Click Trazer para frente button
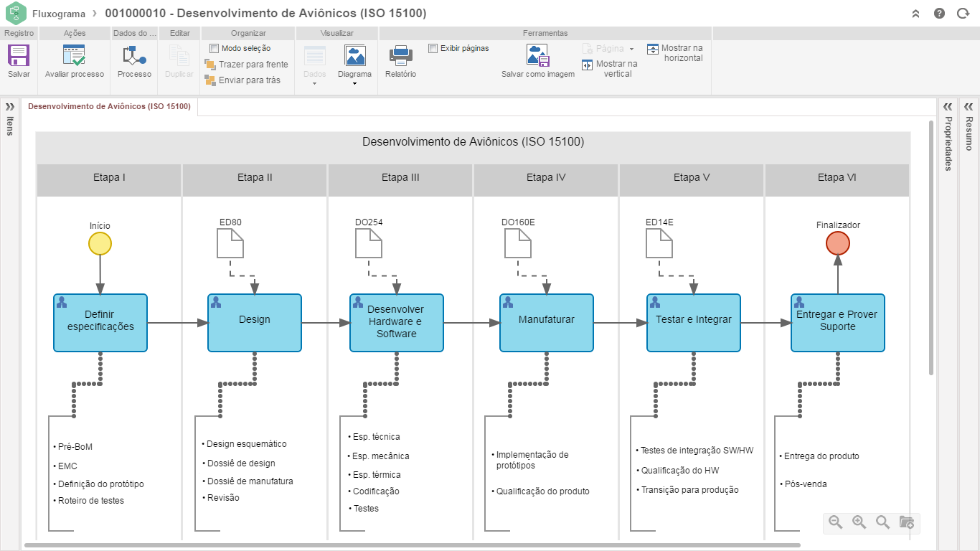The width and height of the screenshot is (980, 551). 246,65
